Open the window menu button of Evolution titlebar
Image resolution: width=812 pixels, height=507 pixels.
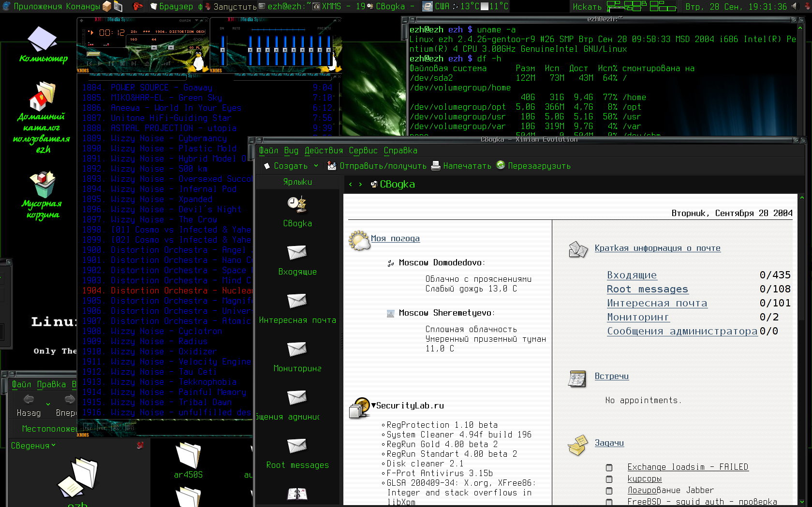click(x=259, y=140)
